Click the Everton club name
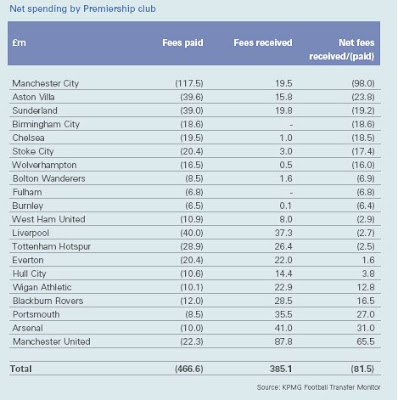Screen dimensions: 398x400 coord(28,260)
